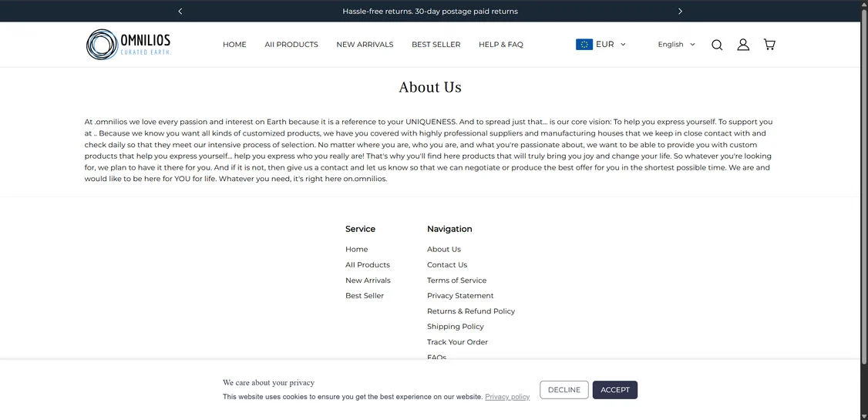Open All PRODUCTS menu item

[x=291, y=44]
